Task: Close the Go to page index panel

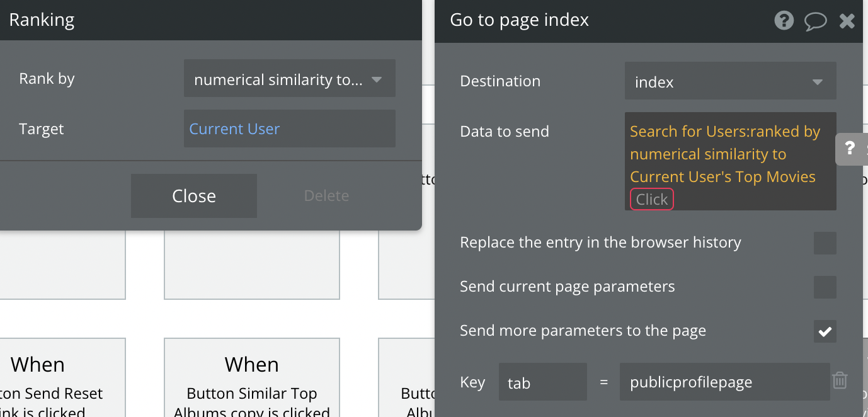Action: [847, 21]
